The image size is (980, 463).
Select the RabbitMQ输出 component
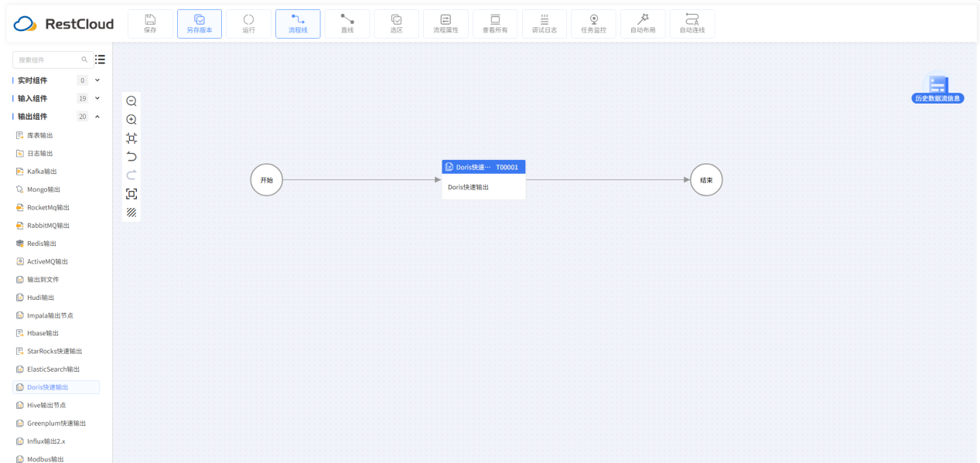(x=56, y=226)
